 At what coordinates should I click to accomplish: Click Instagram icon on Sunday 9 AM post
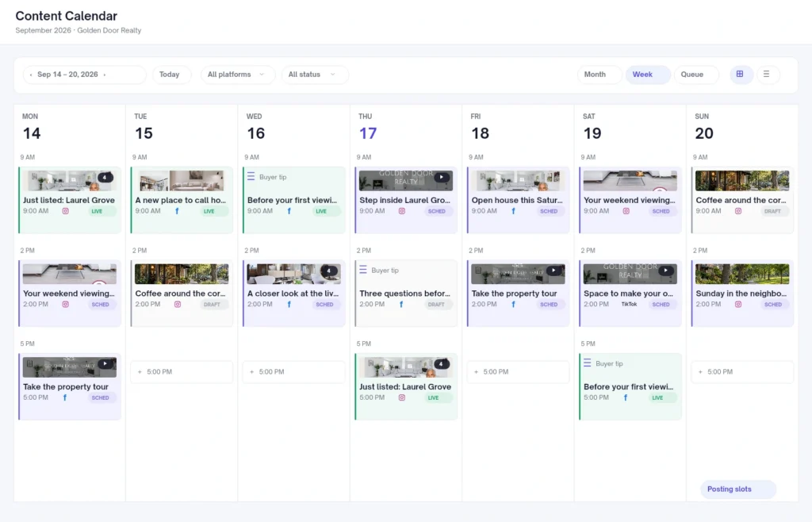tap(738, 211)
